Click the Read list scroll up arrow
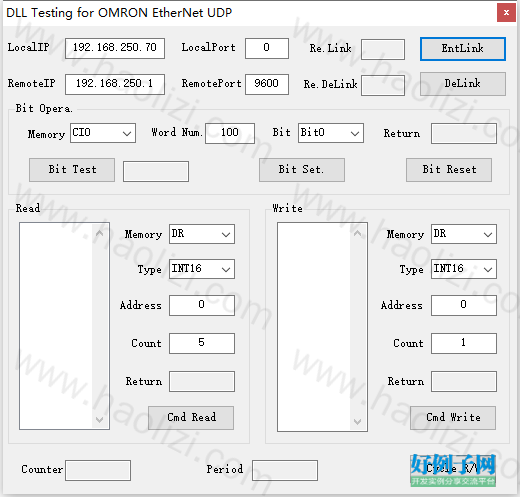The height and width of the screenshot is (497, 520). 99,233
